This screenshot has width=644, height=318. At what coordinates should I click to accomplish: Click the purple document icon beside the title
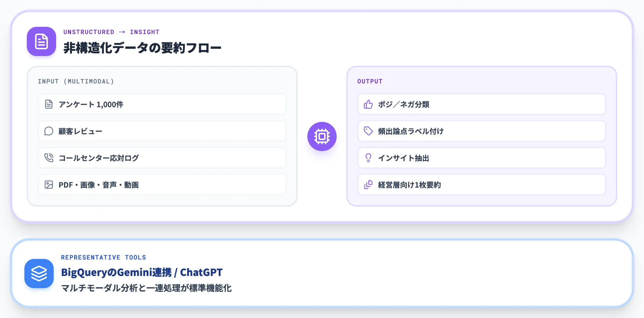[x=41, y=41]
